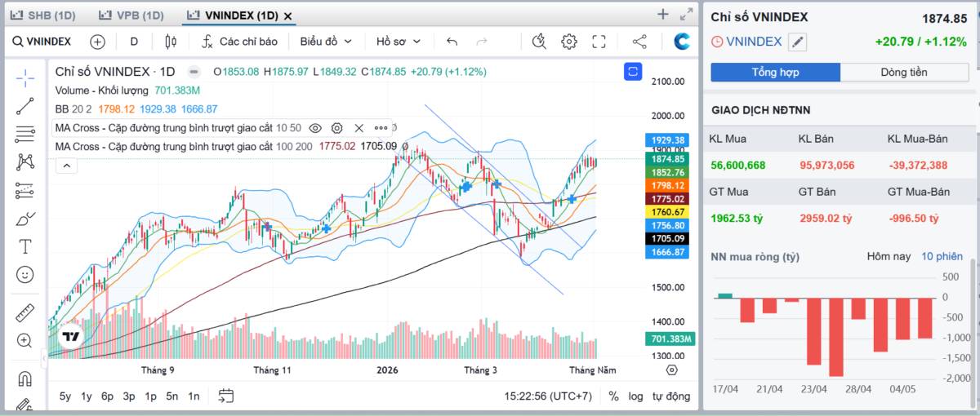Open price scale settings hexagon icon
This screenshot has height=416, width=980.
[x=672, y=370]
